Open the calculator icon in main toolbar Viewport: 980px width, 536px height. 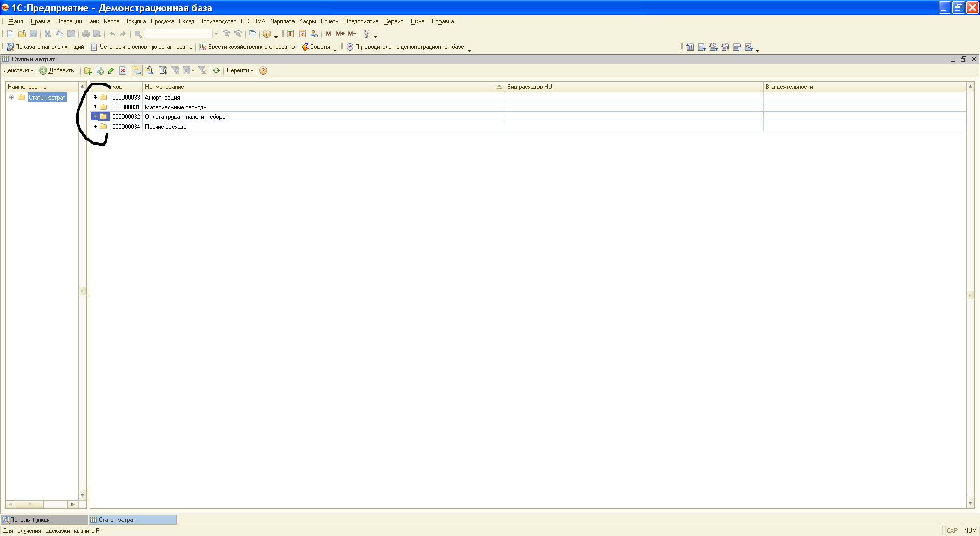click(x=290, y=34)
